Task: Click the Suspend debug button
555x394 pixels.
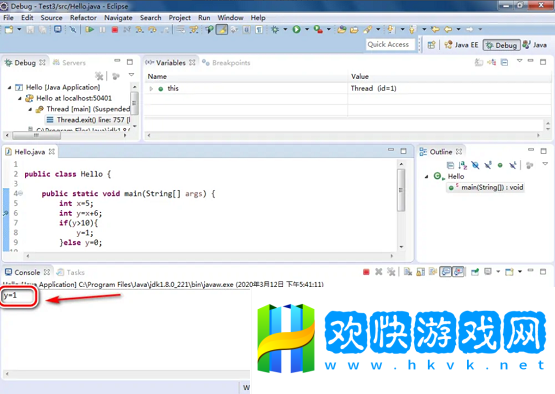Action: [102, 29]
